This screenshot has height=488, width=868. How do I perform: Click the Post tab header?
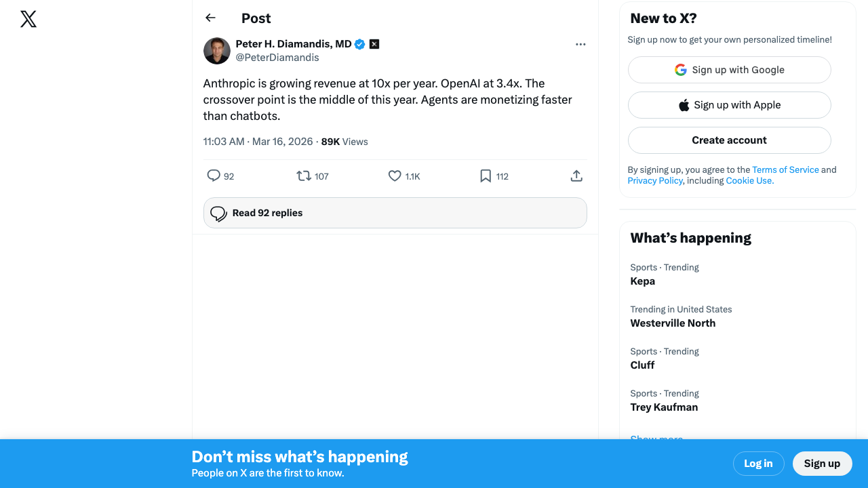click(256, 18)
